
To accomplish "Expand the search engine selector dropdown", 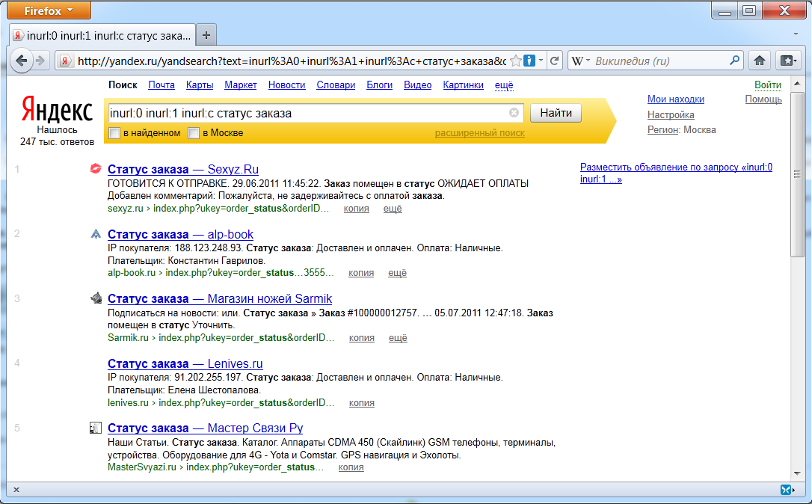I will pyautogui.click(x=581, y=61).
